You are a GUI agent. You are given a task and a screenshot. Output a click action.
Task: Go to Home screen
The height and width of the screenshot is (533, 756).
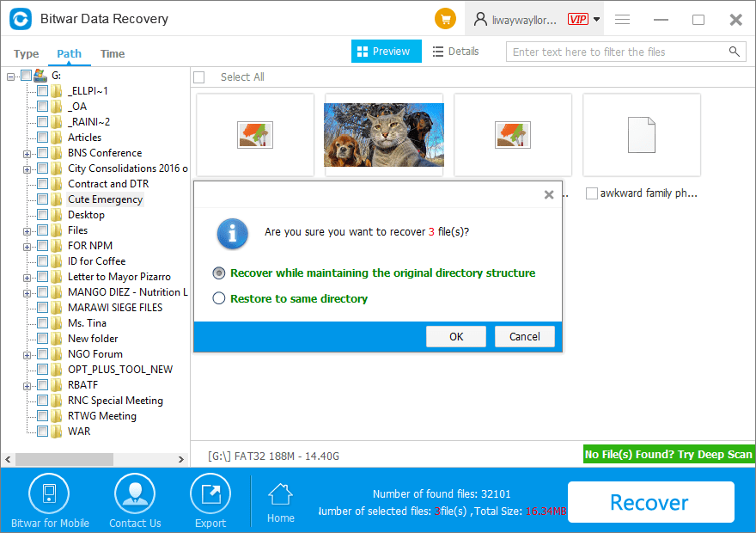(280, 502)
